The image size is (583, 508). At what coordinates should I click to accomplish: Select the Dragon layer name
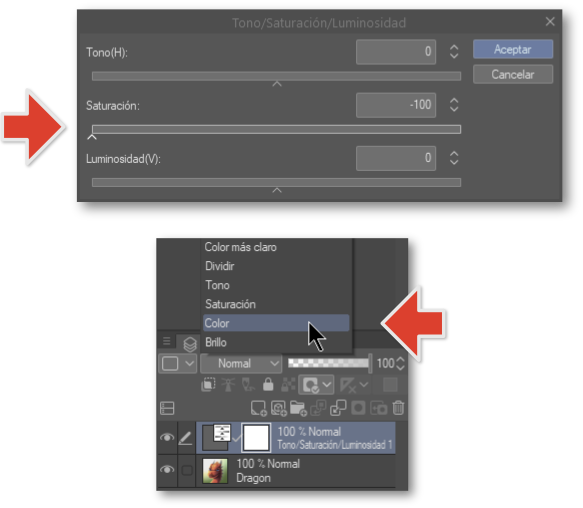pos(253,478)
